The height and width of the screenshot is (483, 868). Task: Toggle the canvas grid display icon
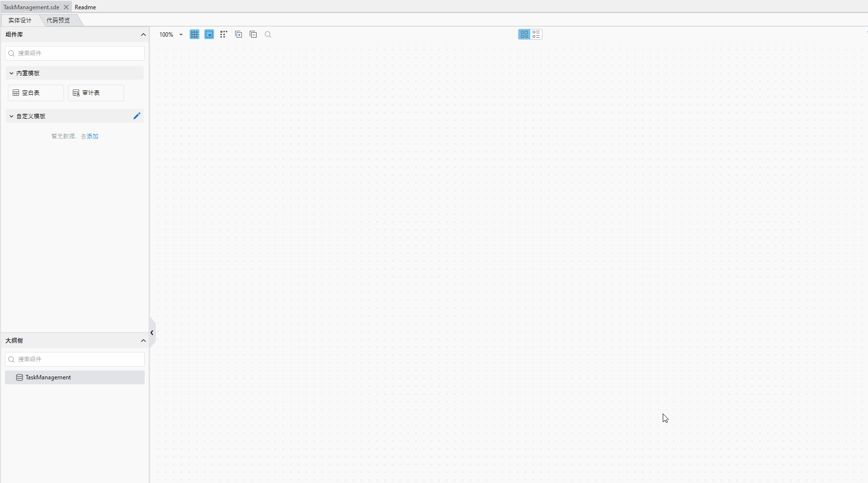tap(194, 34)
